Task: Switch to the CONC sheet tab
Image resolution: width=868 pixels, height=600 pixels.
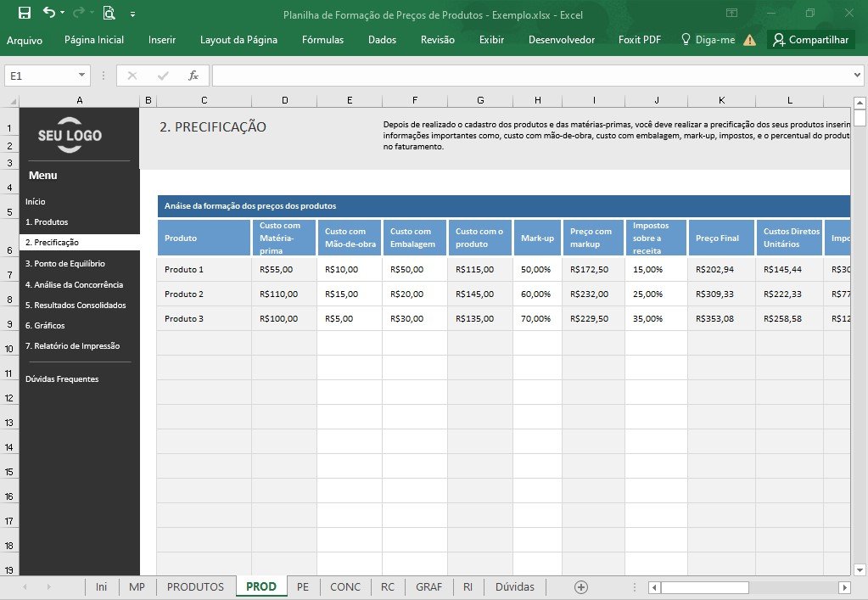Action: coord(345,586)
